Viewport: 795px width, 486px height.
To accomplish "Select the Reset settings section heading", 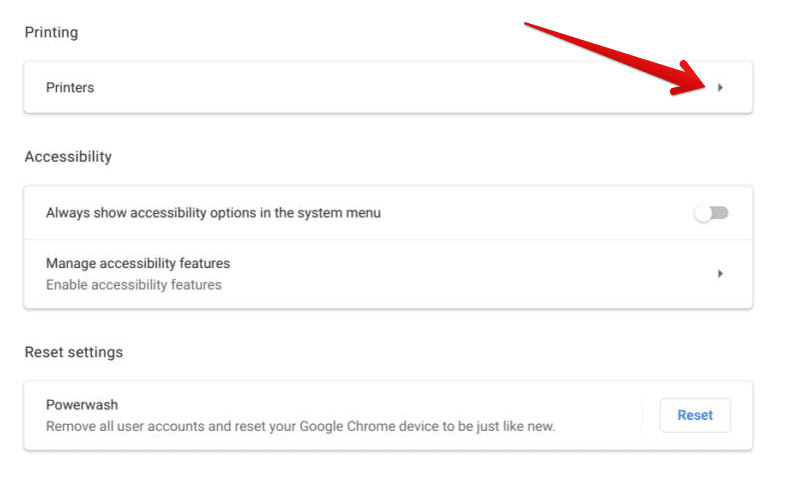I will 74,352.
